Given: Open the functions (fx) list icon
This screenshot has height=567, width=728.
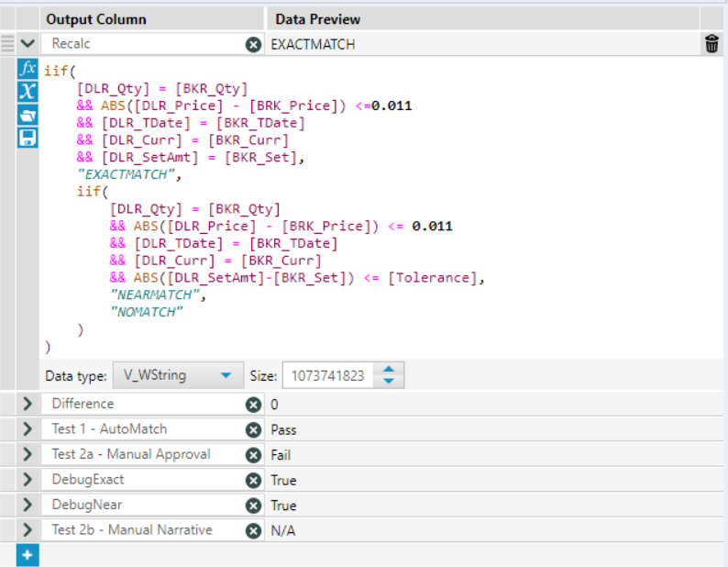Looking at the screenshot, I should tap(28, 70).
